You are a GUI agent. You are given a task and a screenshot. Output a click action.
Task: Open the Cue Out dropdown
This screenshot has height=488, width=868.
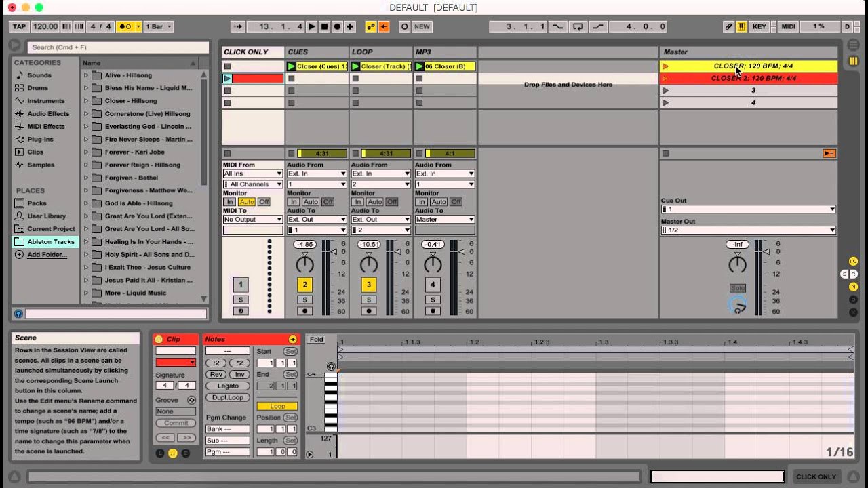coord(748,209)
